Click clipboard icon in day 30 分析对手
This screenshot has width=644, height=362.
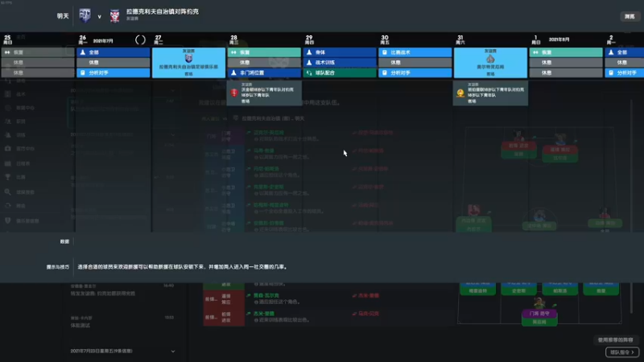tap(385, 72)
